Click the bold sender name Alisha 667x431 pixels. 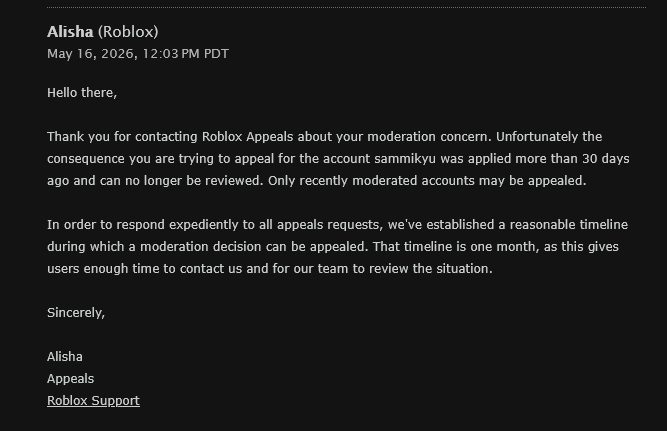[70, 32]
